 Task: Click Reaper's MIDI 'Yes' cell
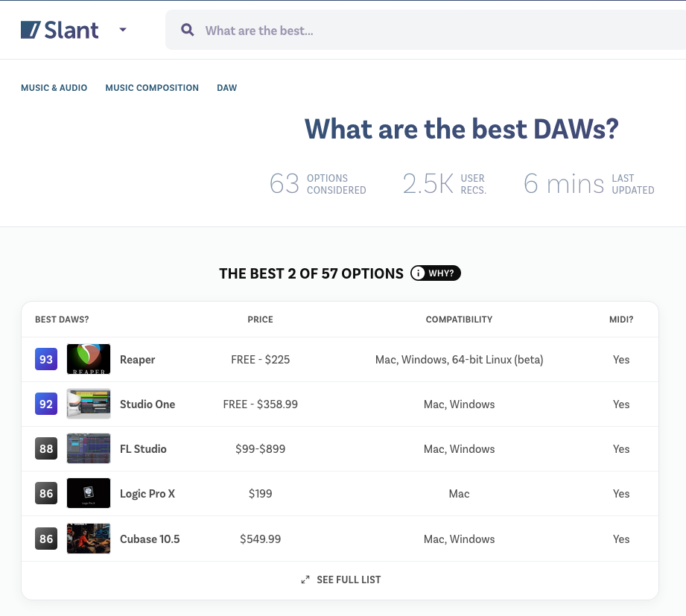point(621,360)
